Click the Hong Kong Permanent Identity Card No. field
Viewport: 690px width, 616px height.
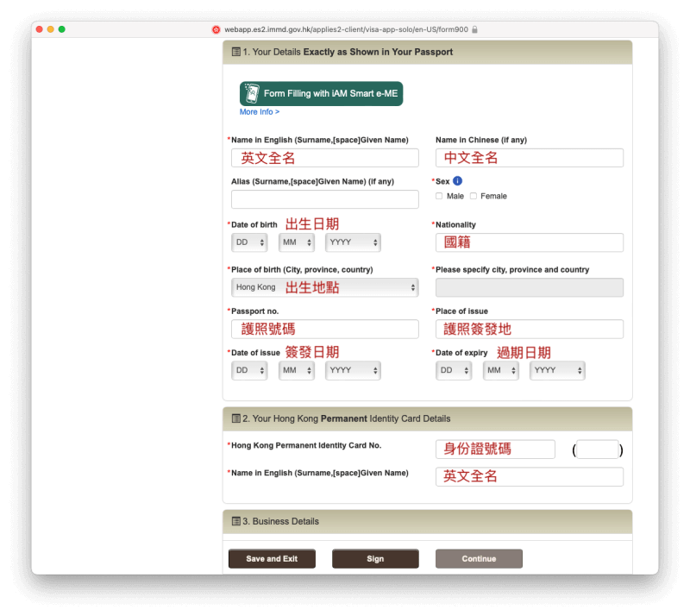(x=495, y=449)
